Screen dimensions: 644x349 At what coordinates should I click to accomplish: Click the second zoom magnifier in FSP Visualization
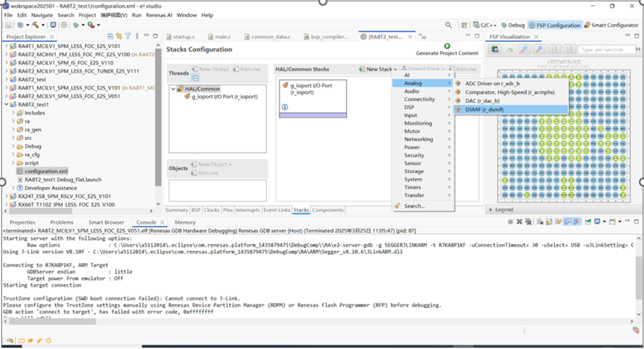click(x=539, y=50)
